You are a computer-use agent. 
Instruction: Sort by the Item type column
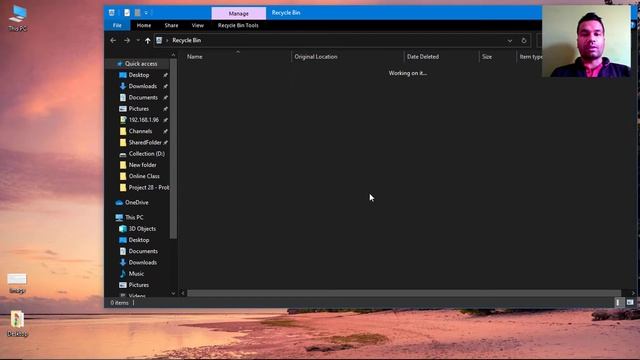coord(530,57)
